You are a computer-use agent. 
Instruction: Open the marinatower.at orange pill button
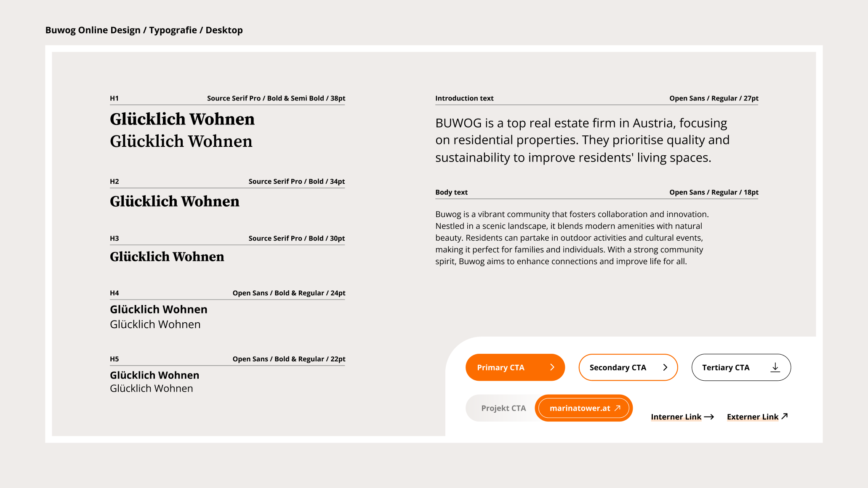pyautogui.click(x=584, y=408)
